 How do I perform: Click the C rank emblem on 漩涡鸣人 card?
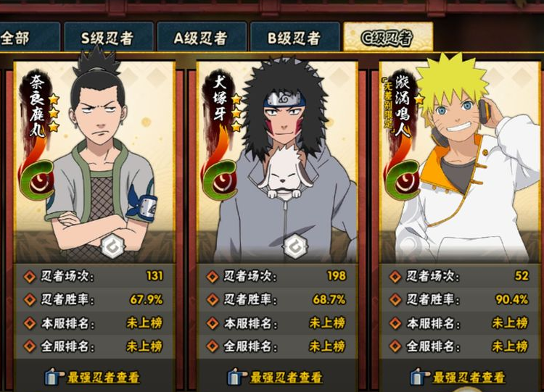(403, 179)
